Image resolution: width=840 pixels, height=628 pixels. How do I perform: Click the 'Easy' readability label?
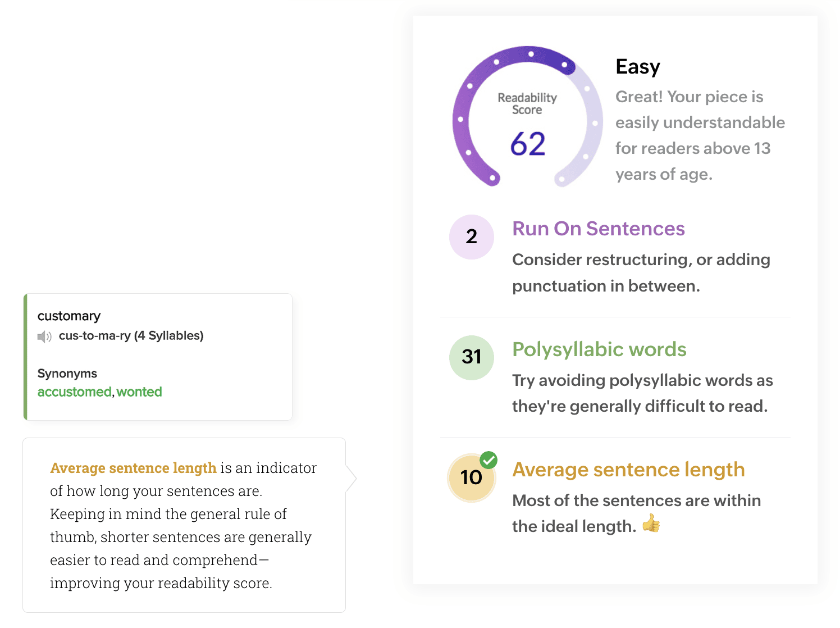pos(637,67)
